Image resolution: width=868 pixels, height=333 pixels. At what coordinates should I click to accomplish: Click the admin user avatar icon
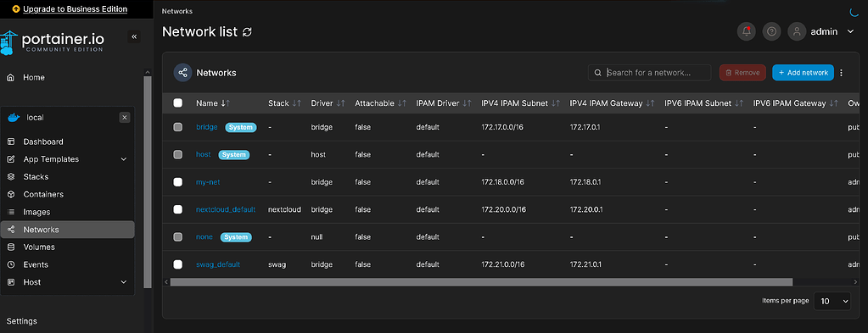coord(797,31)
